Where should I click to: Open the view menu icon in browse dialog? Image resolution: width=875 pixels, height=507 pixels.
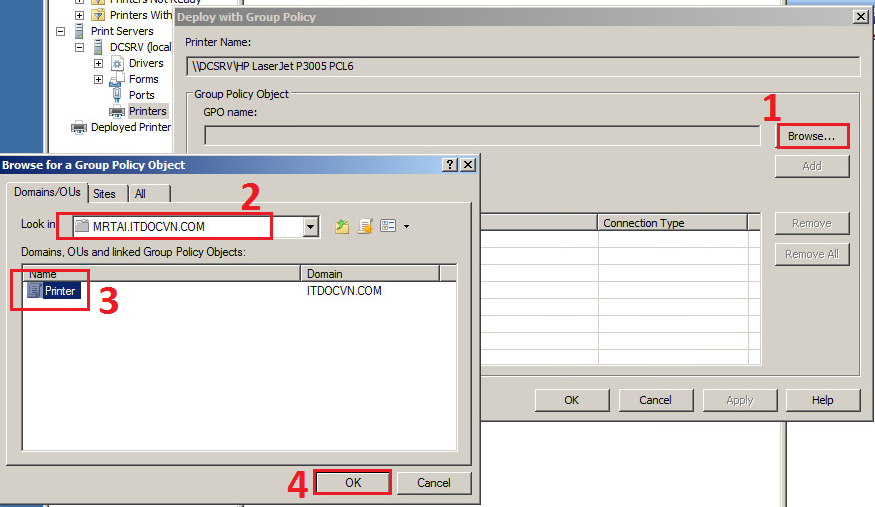(x=388, y=226)
